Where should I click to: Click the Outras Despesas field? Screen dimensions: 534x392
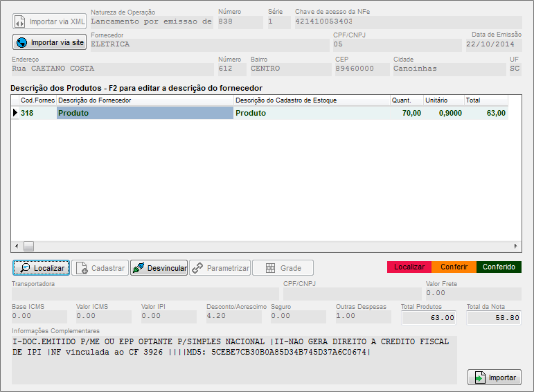(364, 317)
